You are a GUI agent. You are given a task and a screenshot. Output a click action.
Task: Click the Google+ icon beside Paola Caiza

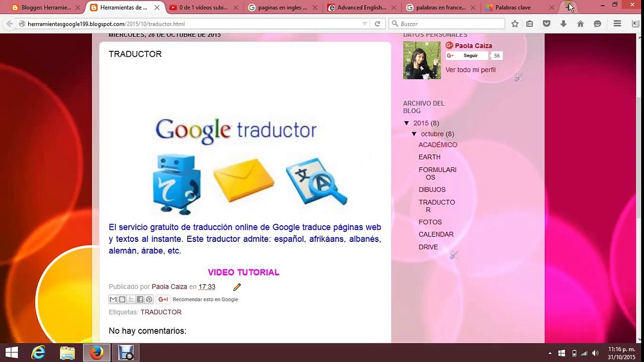click(449, 46)
